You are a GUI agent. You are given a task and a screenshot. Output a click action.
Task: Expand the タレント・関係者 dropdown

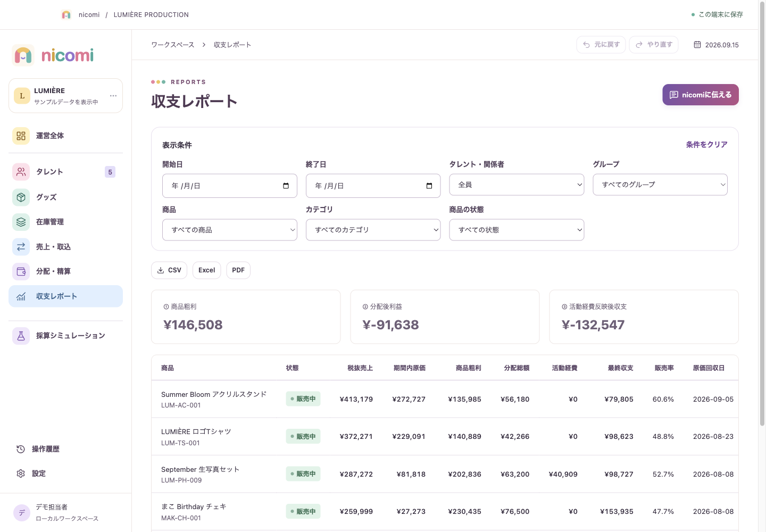(517, 185)
